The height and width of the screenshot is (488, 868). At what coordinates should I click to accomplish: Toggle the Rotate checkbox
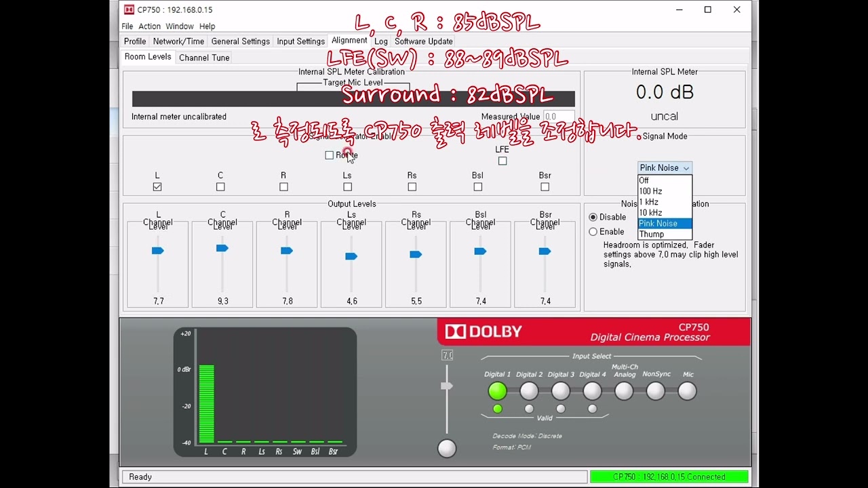click(x=329, y=155)
